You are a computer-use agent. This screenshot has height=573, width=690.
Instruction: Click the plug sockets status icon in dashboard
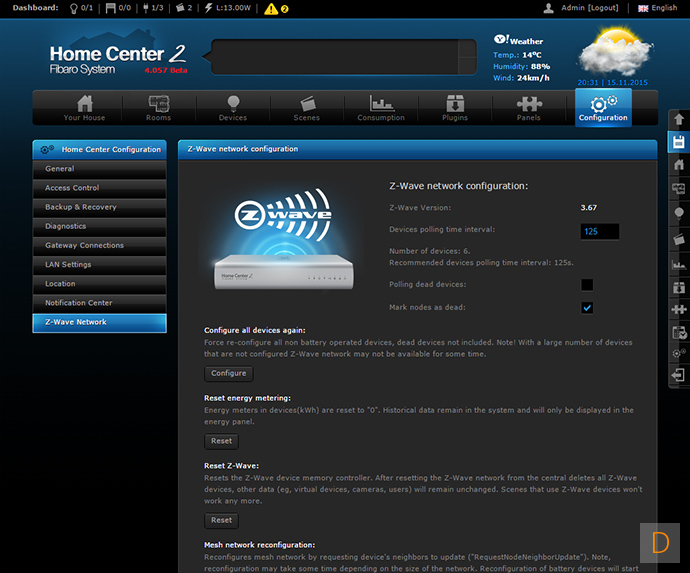(x=146, y=8)
